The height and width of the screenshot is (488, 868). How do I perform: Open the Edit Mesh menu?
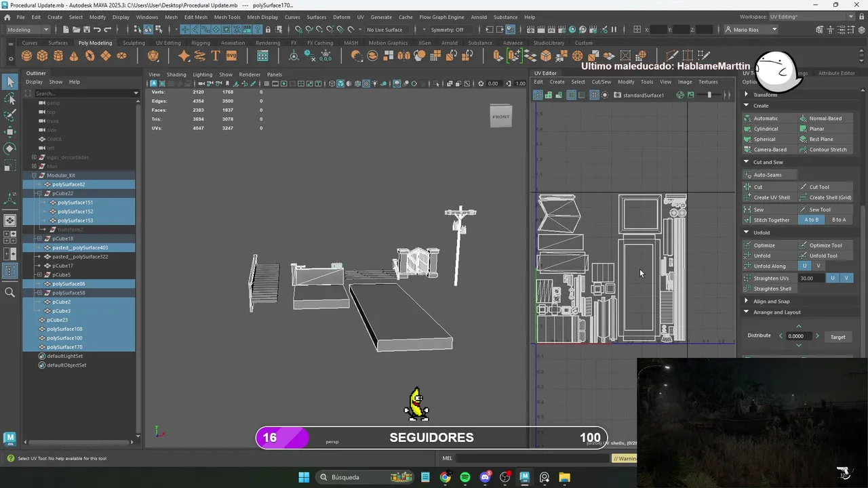point(195,17)
